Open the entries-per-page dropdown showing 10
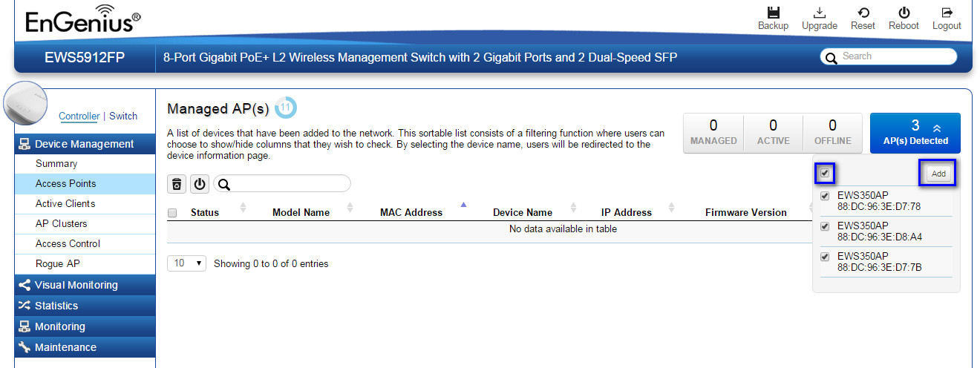 pyautogui.click(x=186, y=263)
